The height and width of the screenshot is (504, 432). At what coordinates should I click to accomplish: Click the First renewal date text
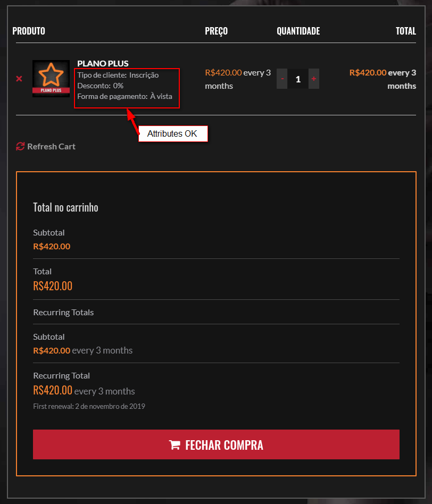(x=89, y=406)
